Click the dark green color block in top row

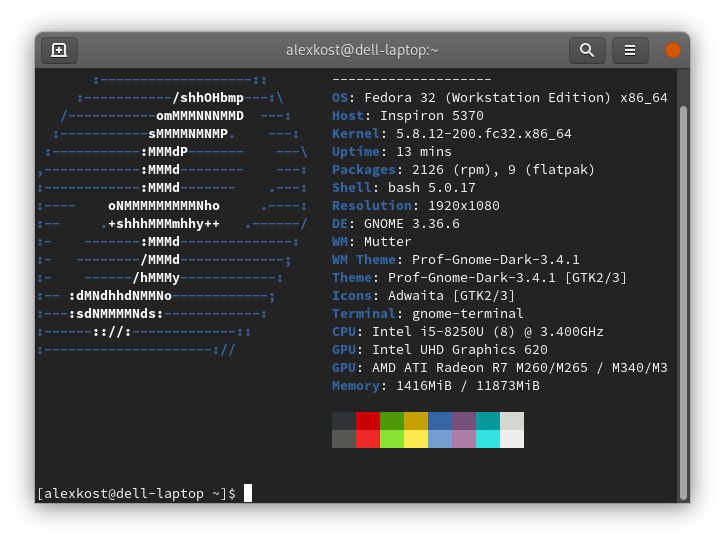click(x=392, y=421)
